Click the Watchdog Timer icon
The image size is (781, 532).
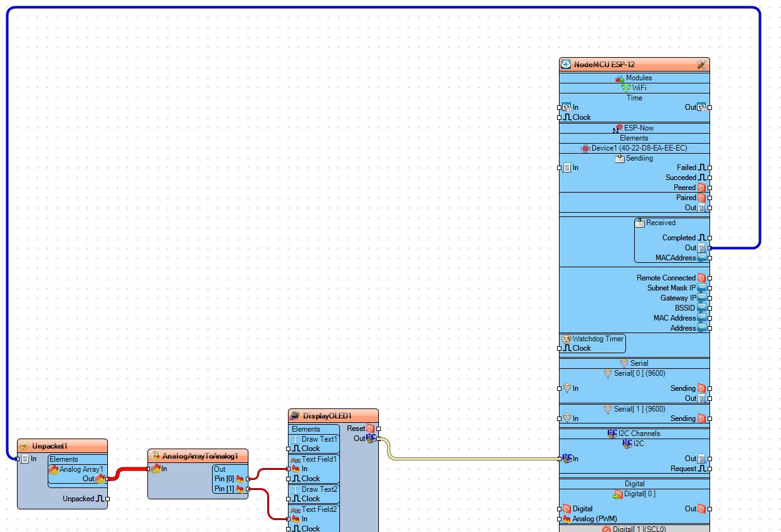tap(566, 339)
